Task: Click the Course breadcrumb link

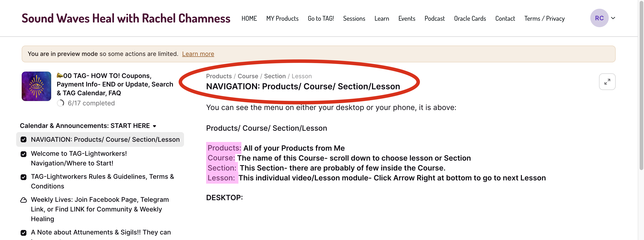Action: tap(248, 76)
